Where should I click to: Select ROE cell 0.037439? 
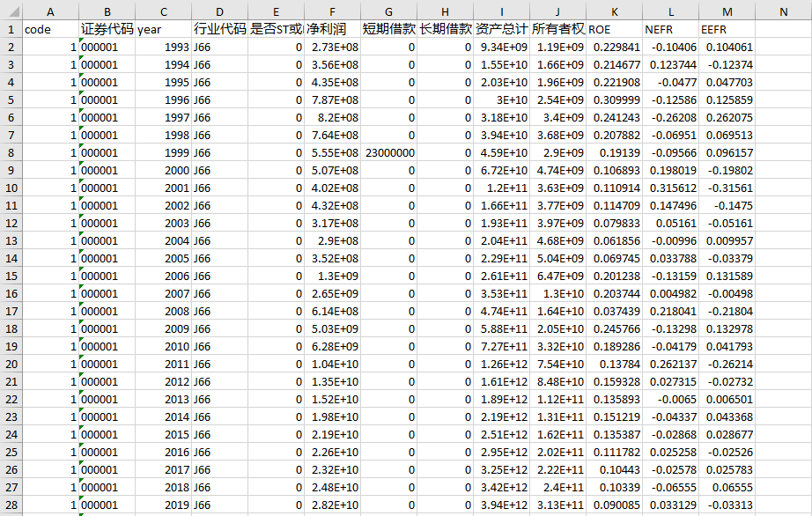coord(614,311)
